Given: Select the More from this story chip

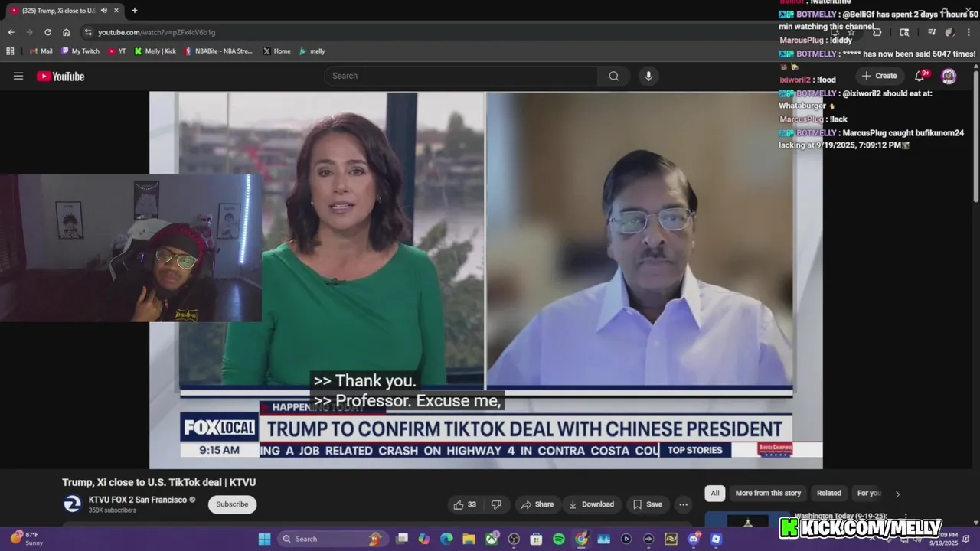Looking at the screenshot, I should click(768, 494).
